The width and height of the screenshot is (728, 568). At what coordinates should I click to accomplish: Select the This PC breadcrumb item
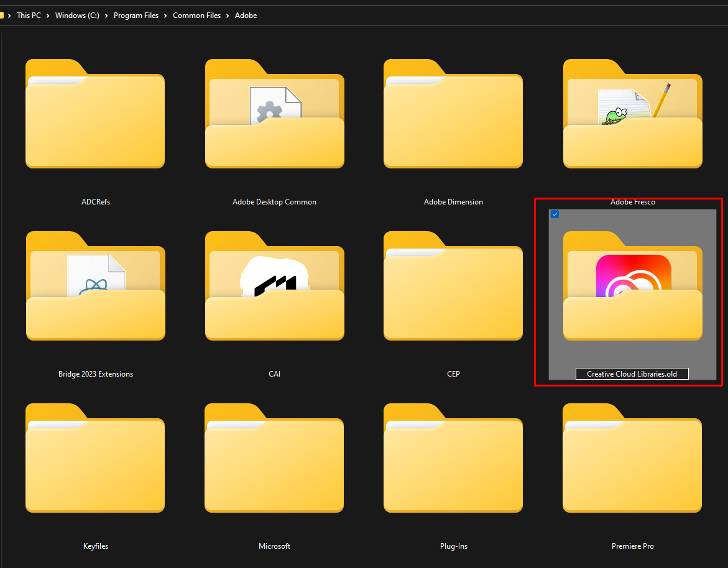click(29, 15)
